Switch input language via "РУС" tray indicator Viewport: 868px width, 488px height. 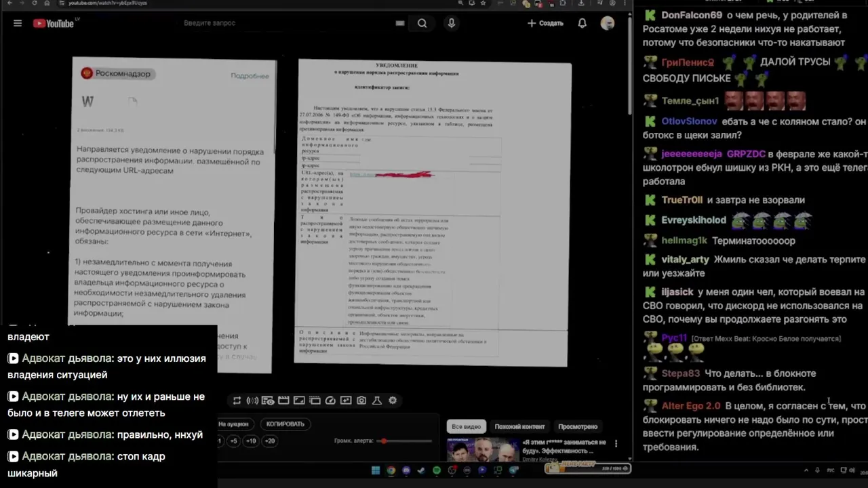831,470
